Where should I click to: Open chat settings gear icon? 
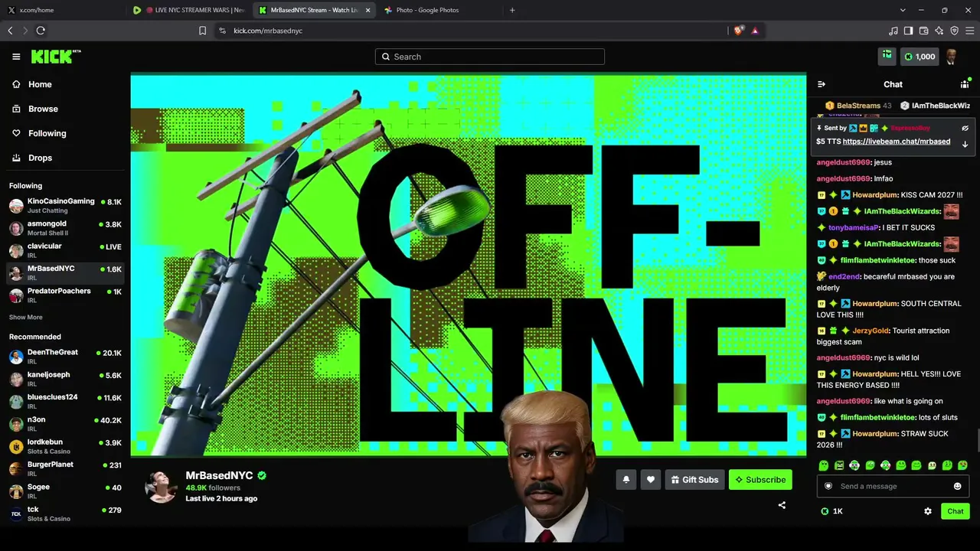pos(928,511)
